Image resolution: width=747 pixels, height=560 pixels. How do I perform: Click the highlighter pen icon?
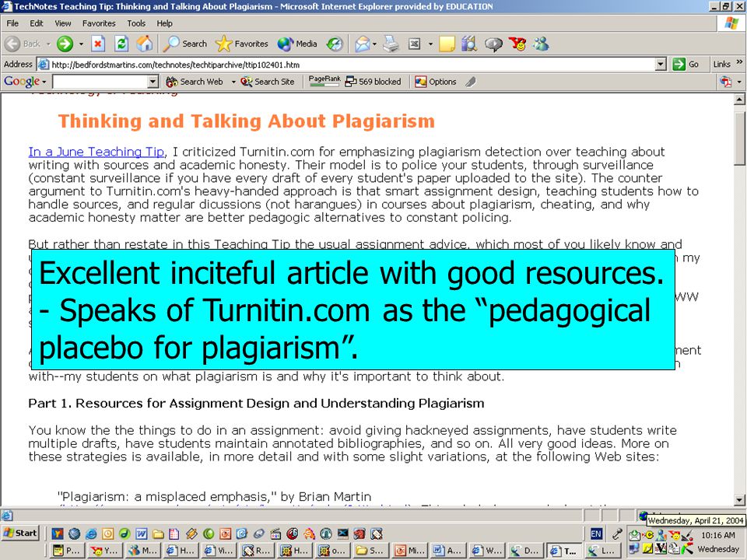tap(471, 82)
